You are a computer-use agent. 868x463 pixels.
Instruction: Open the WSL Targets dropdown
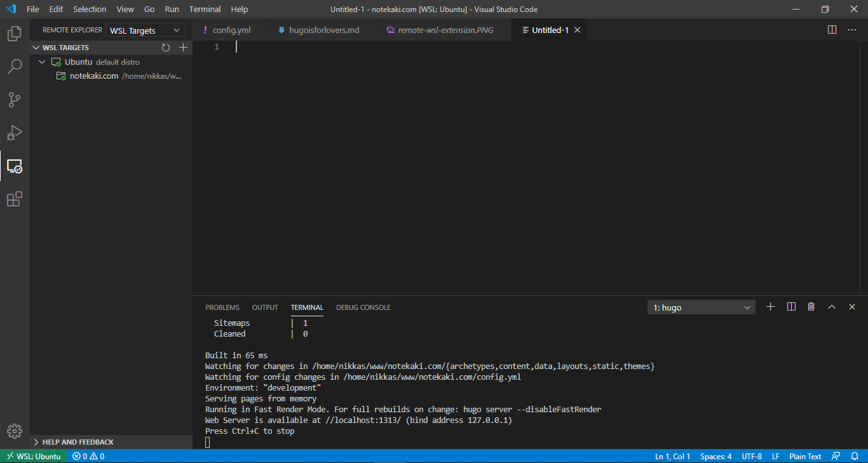point(146,30)
